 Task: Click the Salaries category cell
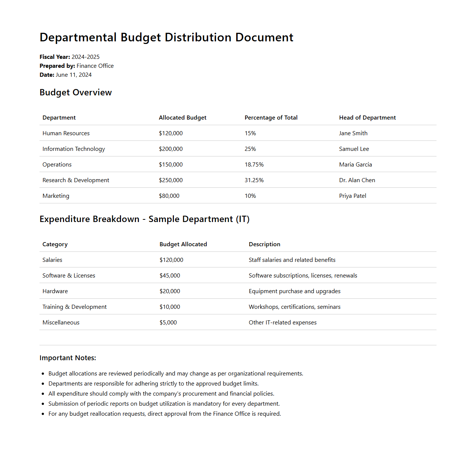coord(52,260)
